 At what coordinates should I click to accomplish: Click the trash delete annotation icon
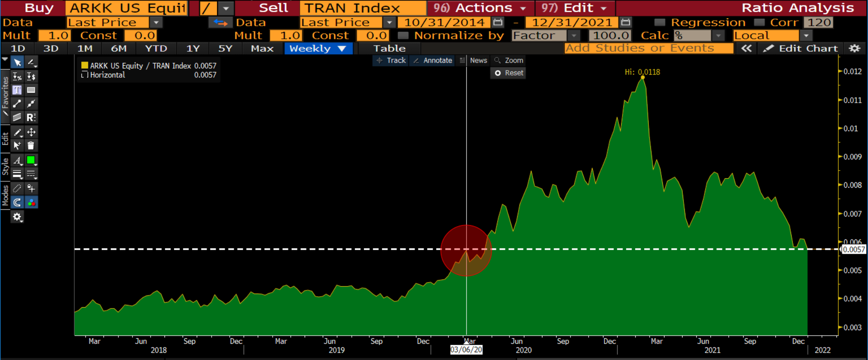(31, 146)
